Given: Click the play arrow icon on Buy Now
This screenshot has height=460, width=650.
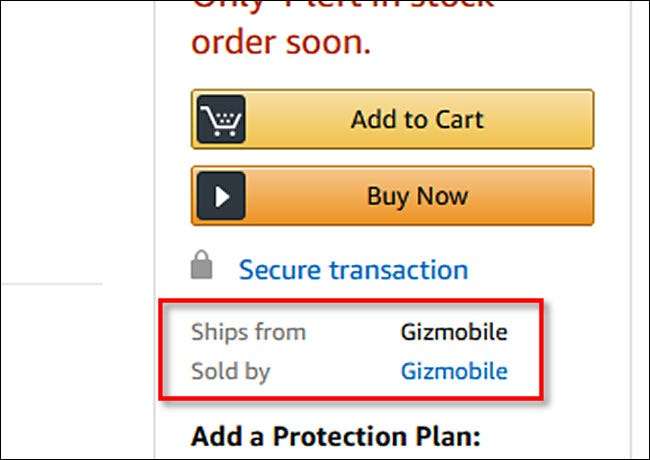Looking at the screenshot, I should tap(222, 196).
